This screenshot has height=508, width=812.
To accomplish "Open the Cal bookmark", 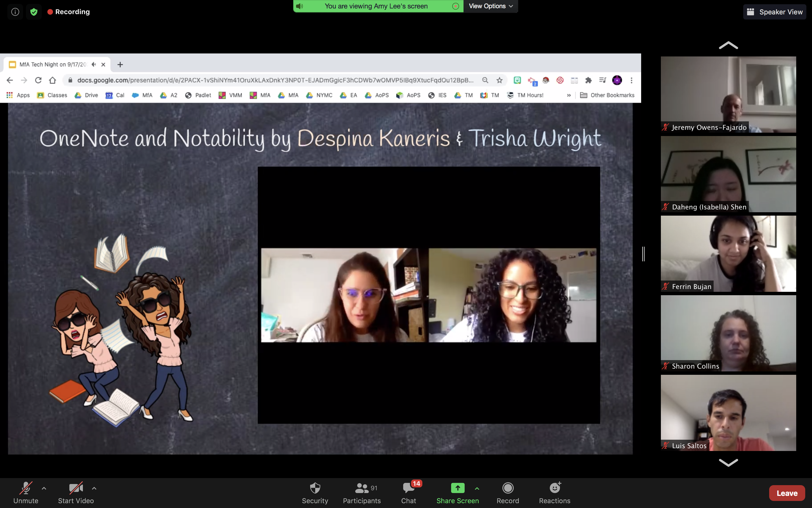I will pyautogui.click(x=115, y=95).
